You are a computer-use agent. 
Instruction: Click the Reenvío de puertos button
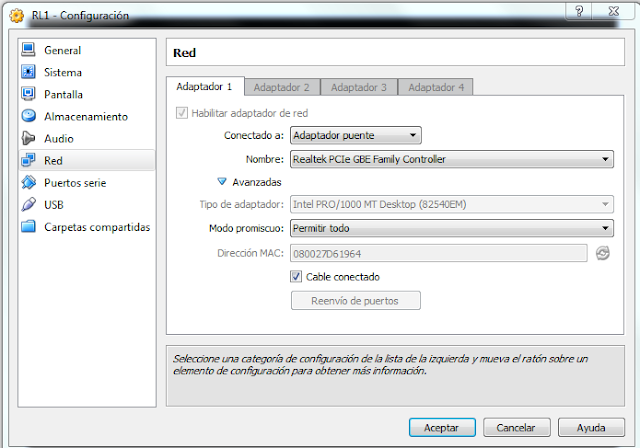pos(356,301)
